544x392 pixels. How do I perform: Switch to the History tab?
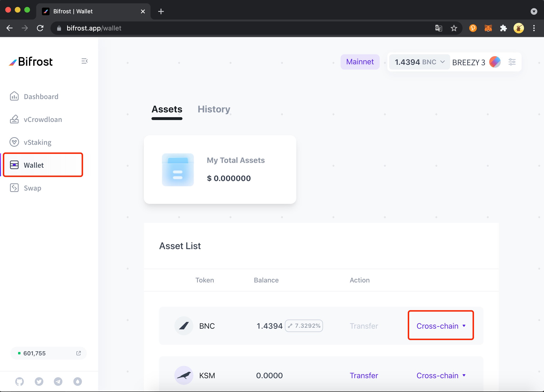214,109
